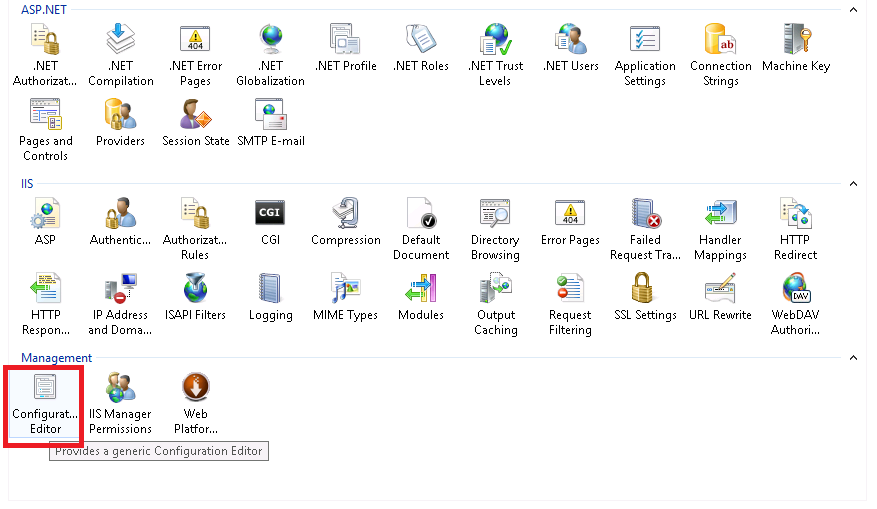Open Session State feature

pos(196,123)
